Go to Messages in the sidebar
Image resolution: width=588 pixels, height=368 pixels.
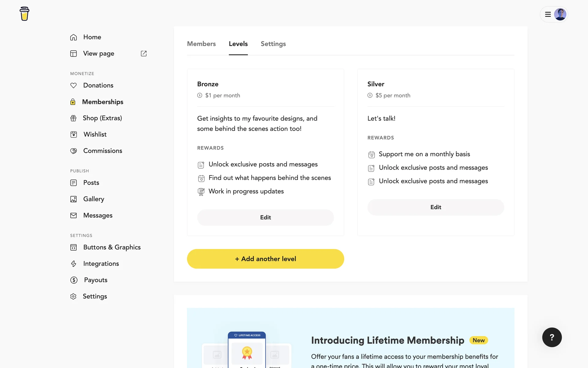(98, 216)
